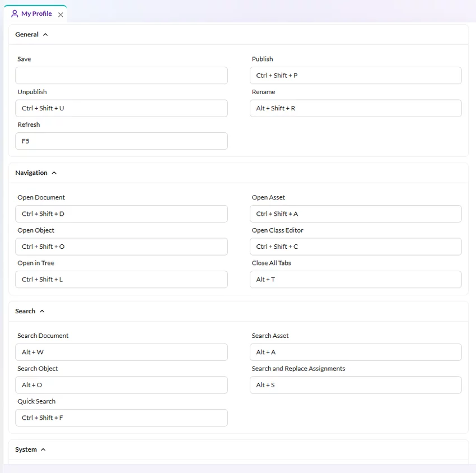Click the Navigation section heading

[31, 173]
